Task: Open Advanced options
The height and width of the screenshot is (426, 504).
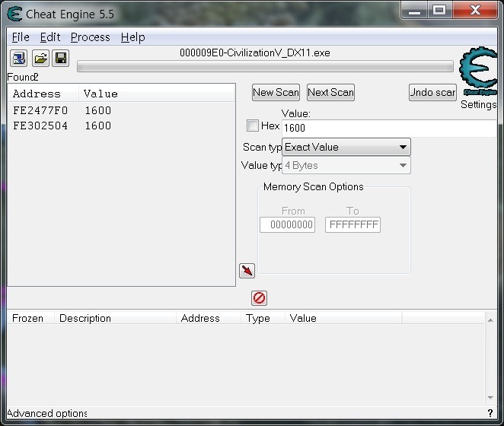Action: (x=47, y=413)
